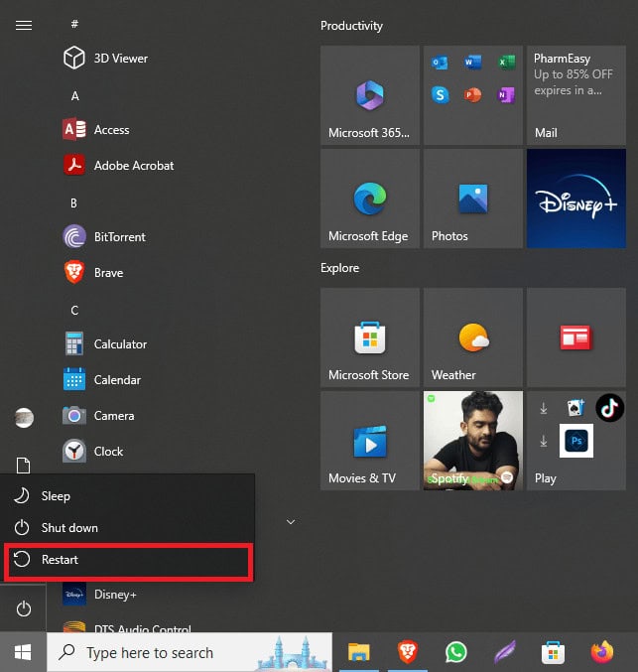Select Shut down from the power menu

[x=128, y=527]
